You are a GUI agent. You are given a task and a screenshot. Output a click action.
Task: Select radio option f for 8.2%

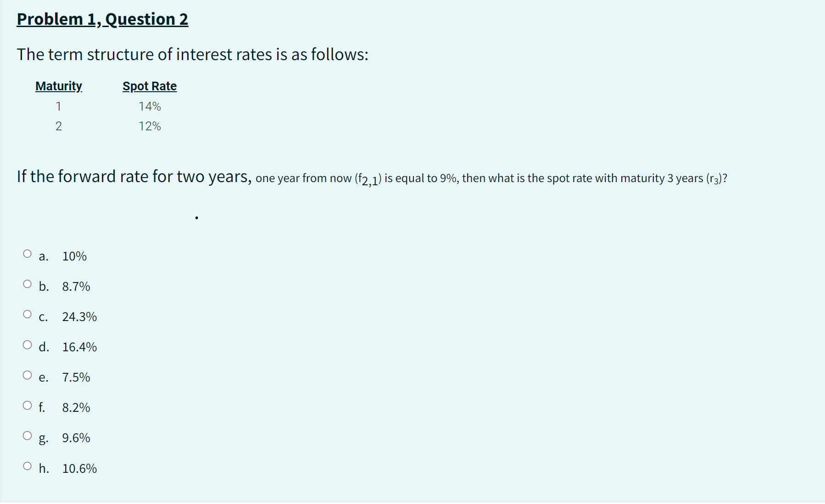(28, 403)
